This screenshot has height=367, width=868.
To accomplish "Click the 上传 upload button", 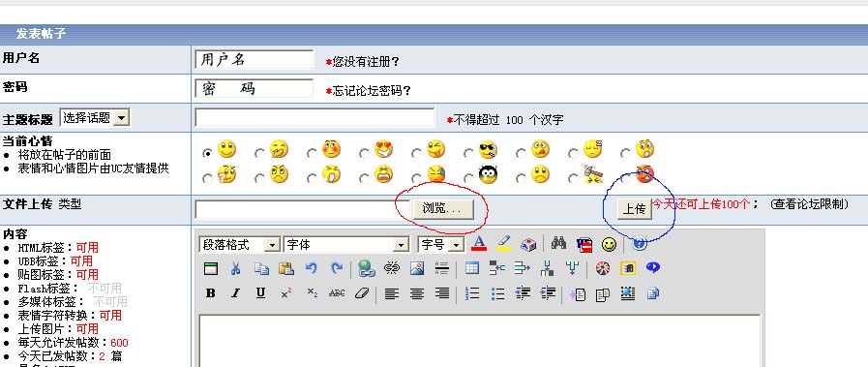I will [635, 209].
